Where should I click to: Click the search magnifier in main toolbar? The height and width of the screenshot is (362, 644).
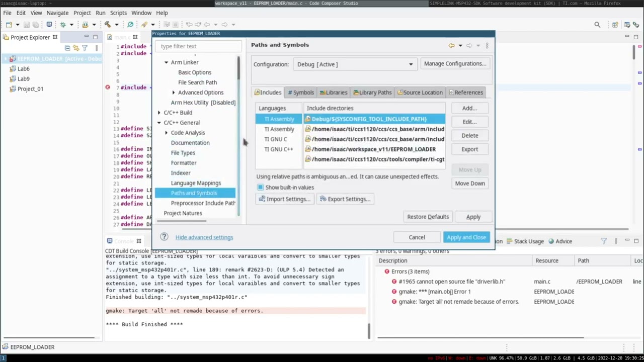597,25
